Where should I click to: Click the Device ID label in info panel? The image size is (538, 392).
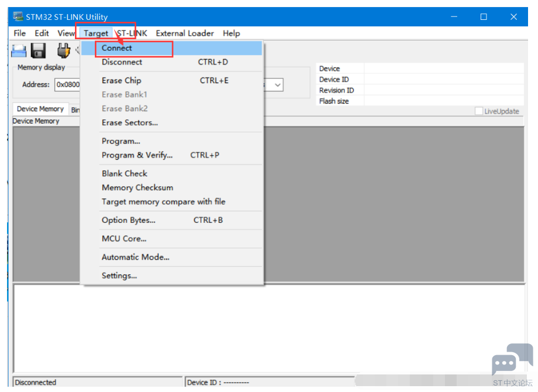[334, 79]
